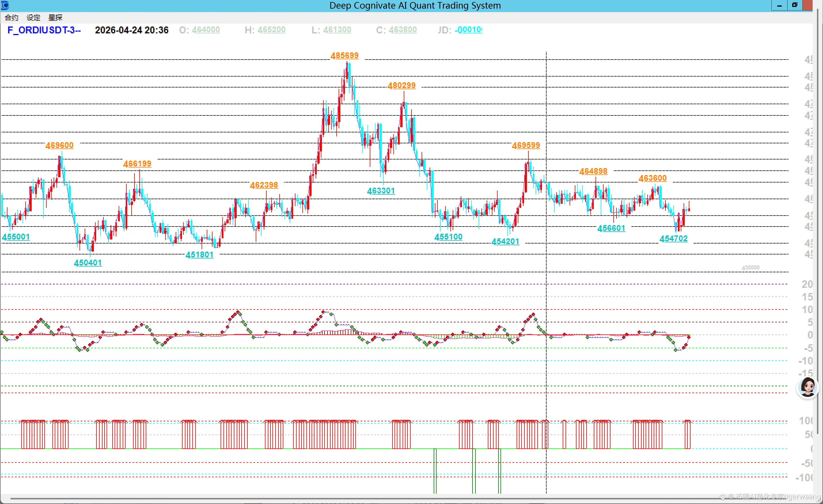This screenshot has width=823, height=504.
Task: Open the 合约 menu
Action: pos(11,18)
